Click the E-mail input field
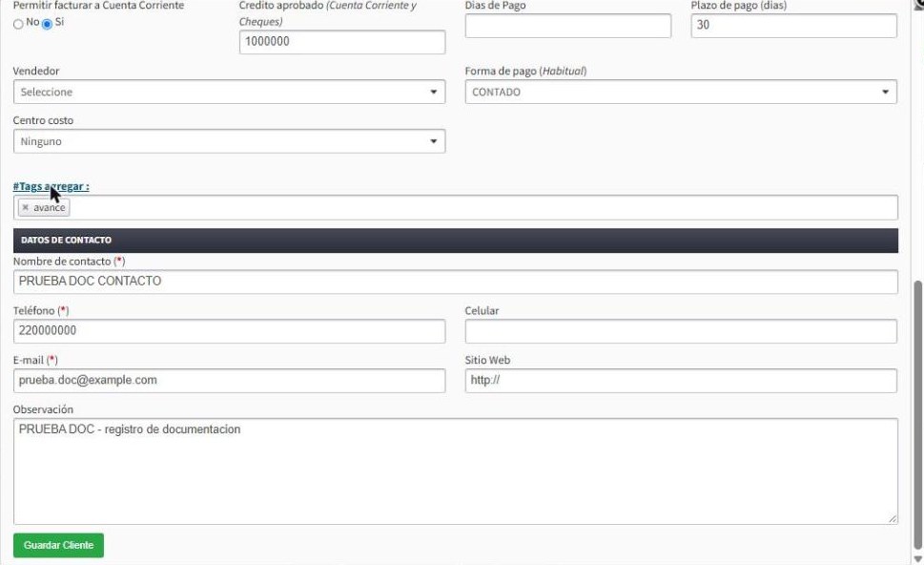Image resolution: width=924 pixels, height=565 pixels. 229,381
